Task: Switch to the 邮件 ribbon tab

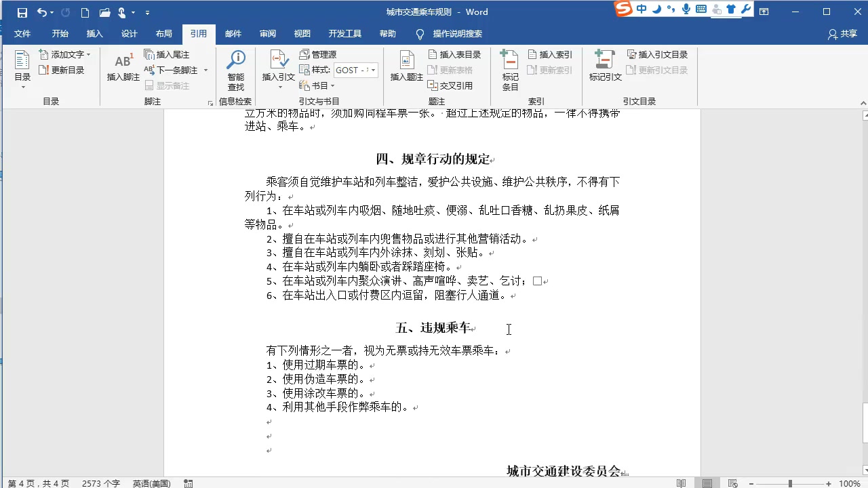Action: click(233, 33)
